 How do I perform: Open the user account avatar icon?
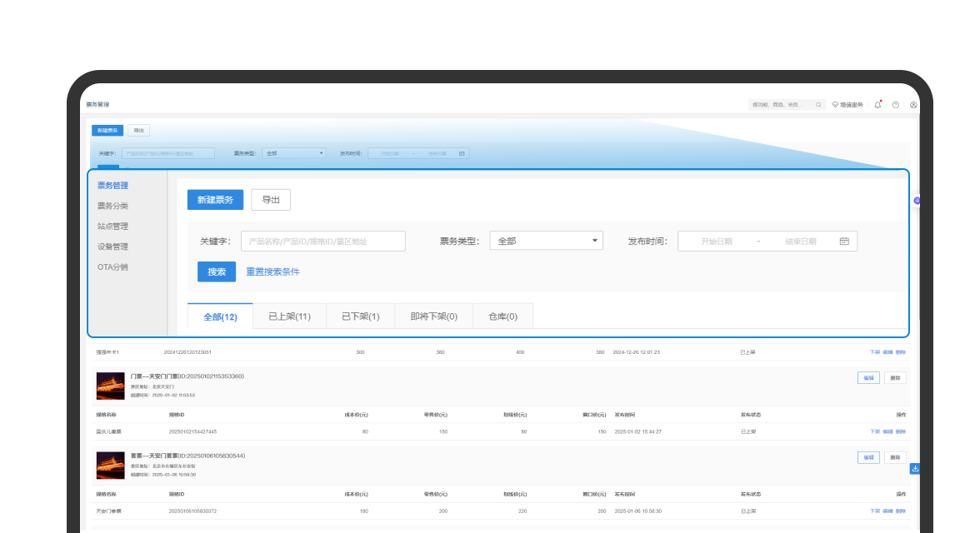point(913,105)
